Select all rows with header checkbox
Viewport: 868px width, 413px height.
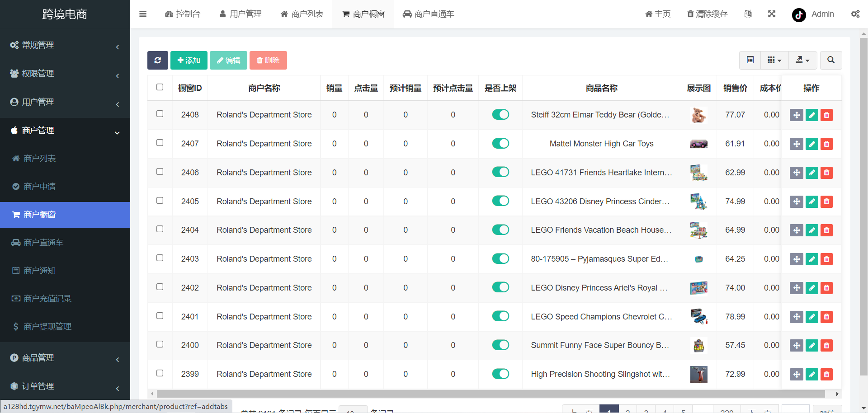pyautogui.click(x=160, y=87)
